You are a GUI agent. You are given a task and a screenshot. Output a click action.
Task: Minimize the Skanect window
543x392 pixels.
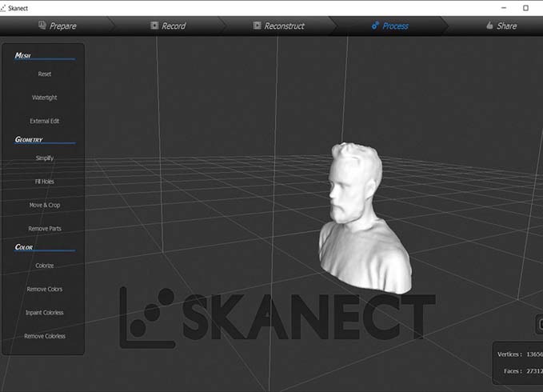coord(504,8)
